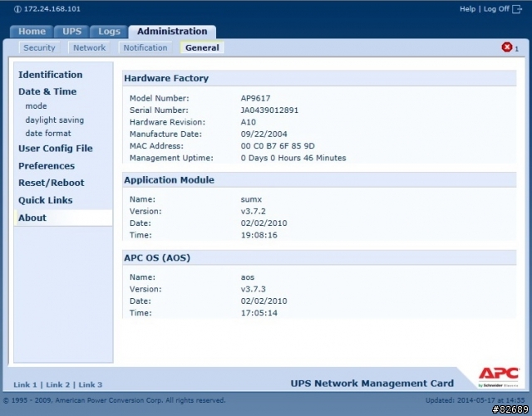Click the AOS time 17:05:14
The height and width of the screenshot is (416, 532).
coord(259,313)
